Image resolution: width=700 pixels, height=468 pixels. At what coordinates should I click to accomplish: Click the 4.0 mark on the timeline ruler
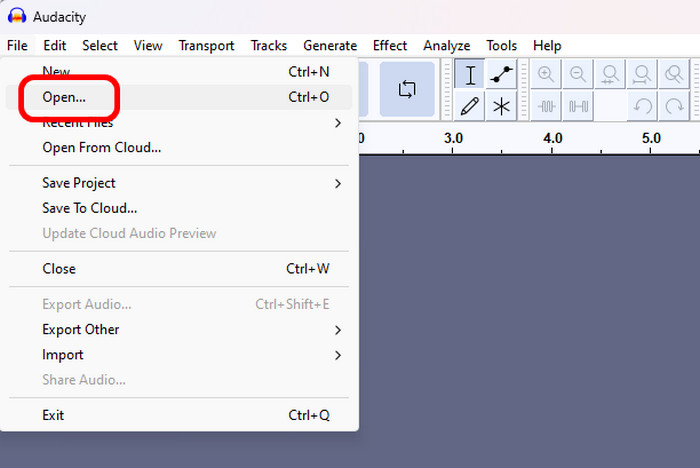553,138
